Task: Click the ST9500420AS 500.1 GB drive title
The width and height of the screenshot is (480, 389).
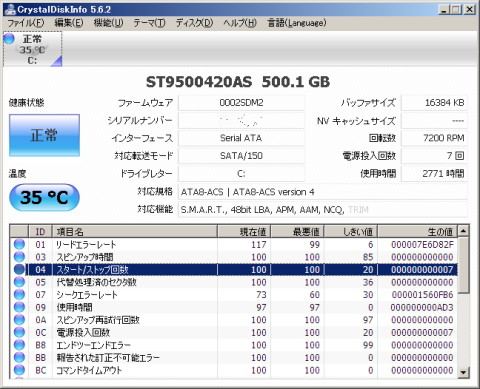Action: (238, 82)
